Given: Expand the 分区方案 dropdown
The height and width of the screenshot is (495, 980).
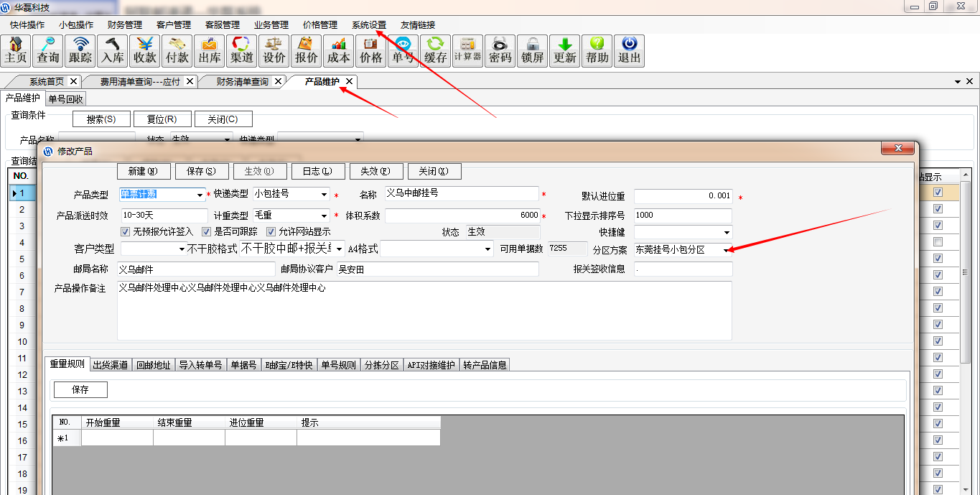Looking at the screenshot, I should click(726, 250).
